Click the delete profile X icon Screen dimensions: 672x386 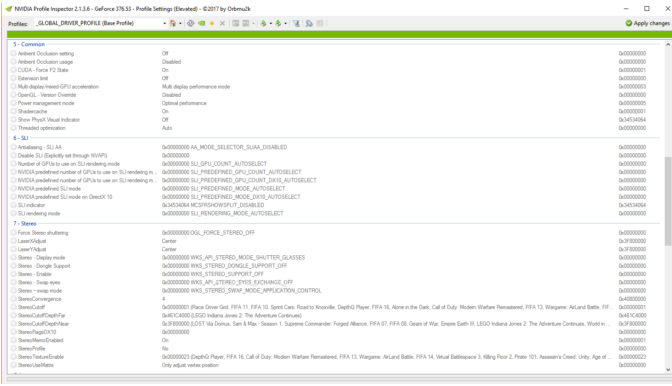pos(222,23)
